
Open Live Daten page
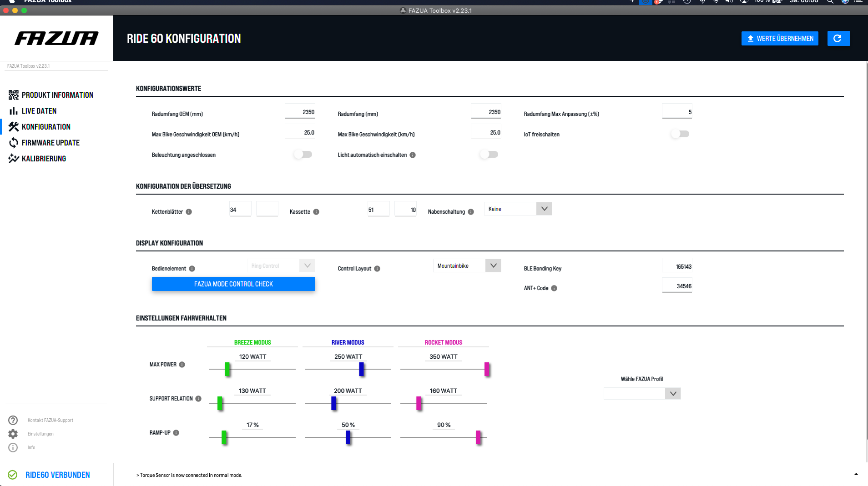39,111
